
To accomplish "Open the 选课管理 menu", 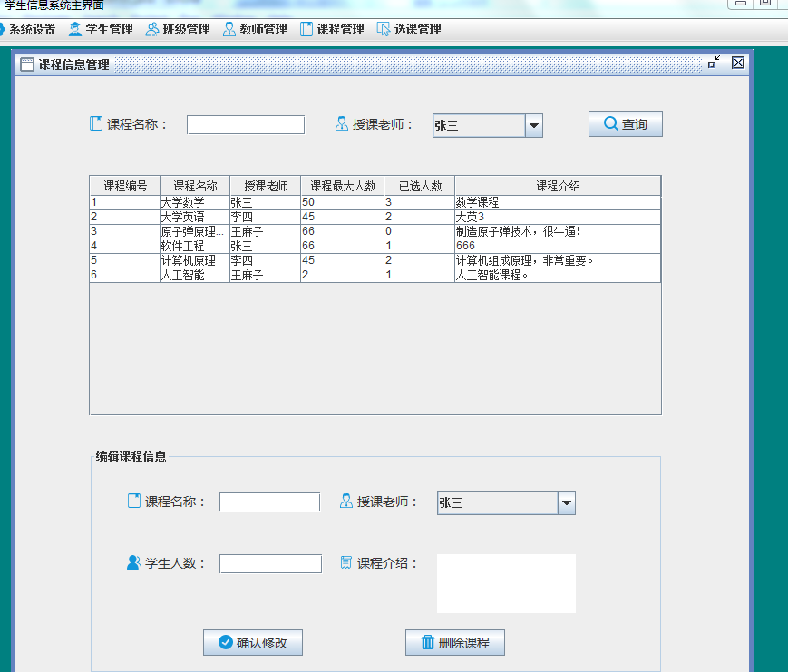I will [x=409, y=29].
